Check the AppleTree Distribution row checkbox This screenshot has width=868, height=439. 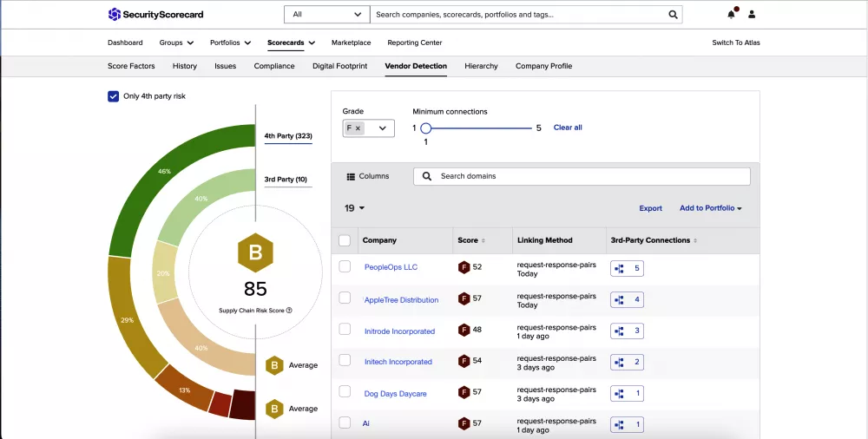click(345, 298)
